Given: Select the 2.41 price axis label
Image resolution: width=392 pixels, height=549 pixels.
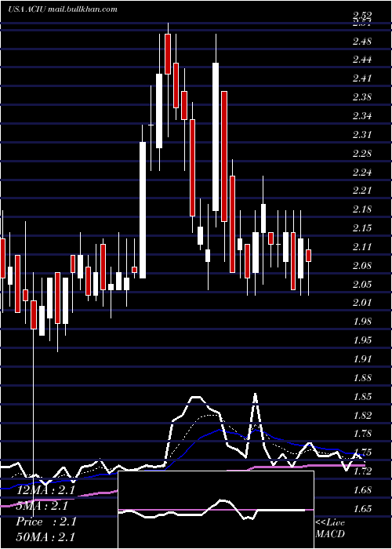Looking at the screenshot, I should pos(361,78).
